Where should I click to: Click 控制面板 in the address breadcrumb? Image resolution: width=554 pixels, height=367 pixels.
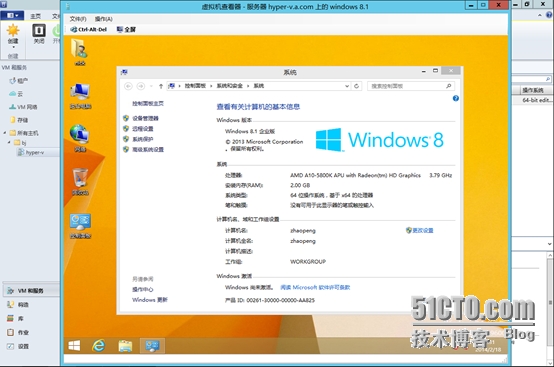[x=195, y=86]
